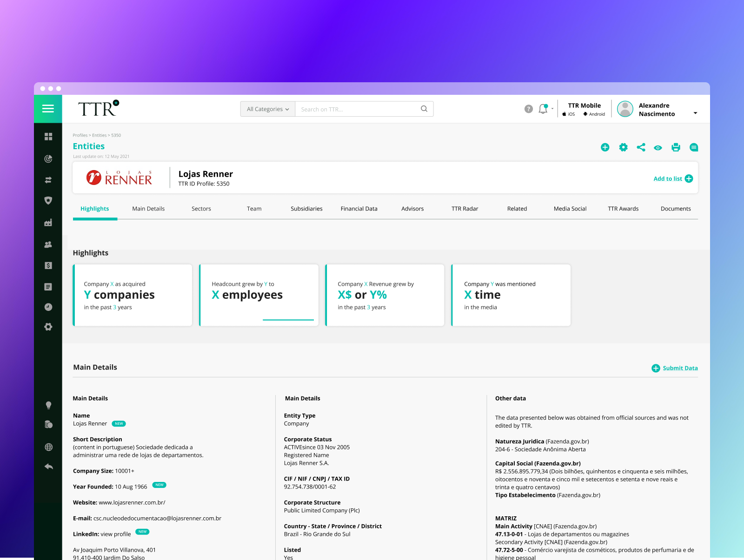The width and height of the screenshot is (744, 560).
Task: Click the dashboard grid icon in sidebar
Action: tap(48, 137)
